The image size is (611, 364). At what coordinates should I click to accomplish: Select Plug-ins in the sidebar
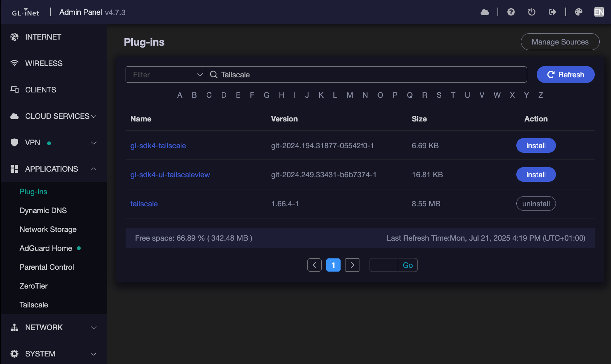coord(33,192)
